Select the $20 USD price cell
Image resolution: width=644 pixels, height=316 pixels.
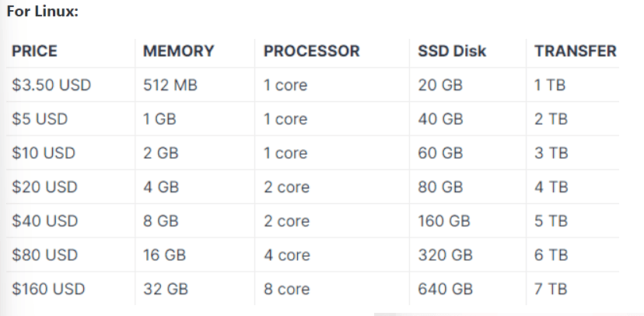point(44,188)
